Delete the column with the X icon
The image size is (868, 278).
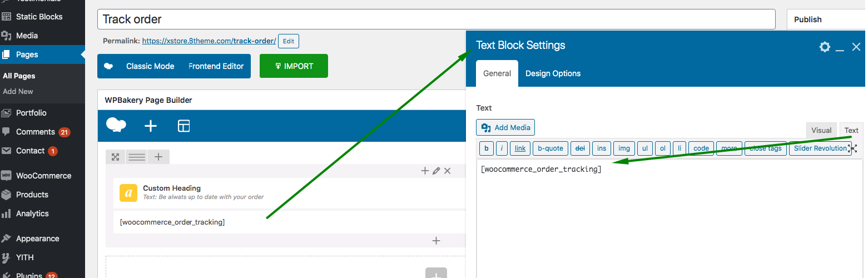(447, 171)
